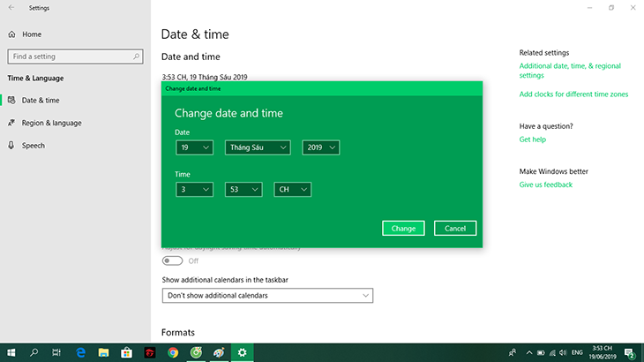
Task: Open Microsoft Store from taskbar
Action: click(x=126, y=352)
